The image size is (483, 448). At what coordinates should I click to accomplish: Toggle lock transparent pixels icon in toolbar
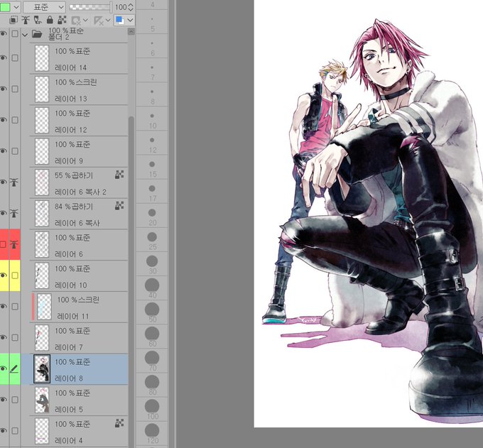pyautogui.click(x=62, y=21)
